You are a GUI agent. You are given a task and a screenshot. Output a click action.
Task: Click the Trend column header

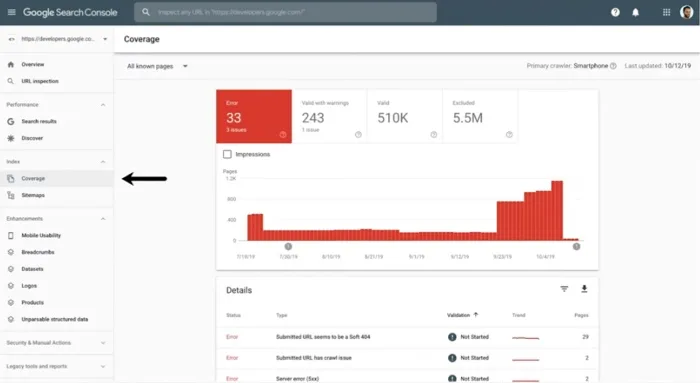pyautogui.click(x=519, y=315)
